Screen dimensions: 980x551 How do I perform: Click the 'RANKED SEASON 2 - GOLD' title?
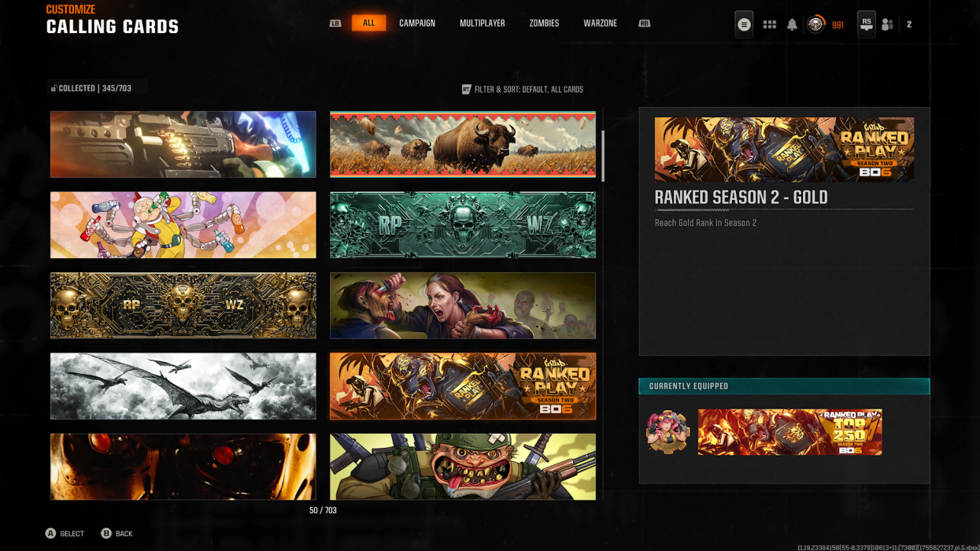(x=741, y=198)
